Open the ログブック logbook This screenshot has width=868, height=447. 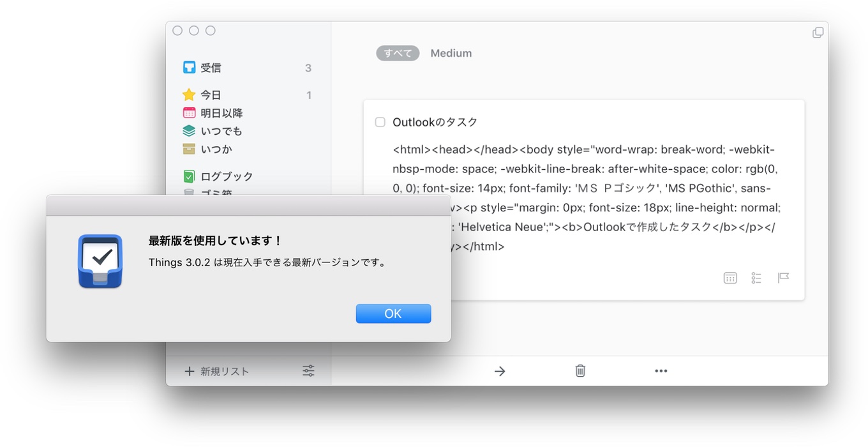tap(226, 176)
